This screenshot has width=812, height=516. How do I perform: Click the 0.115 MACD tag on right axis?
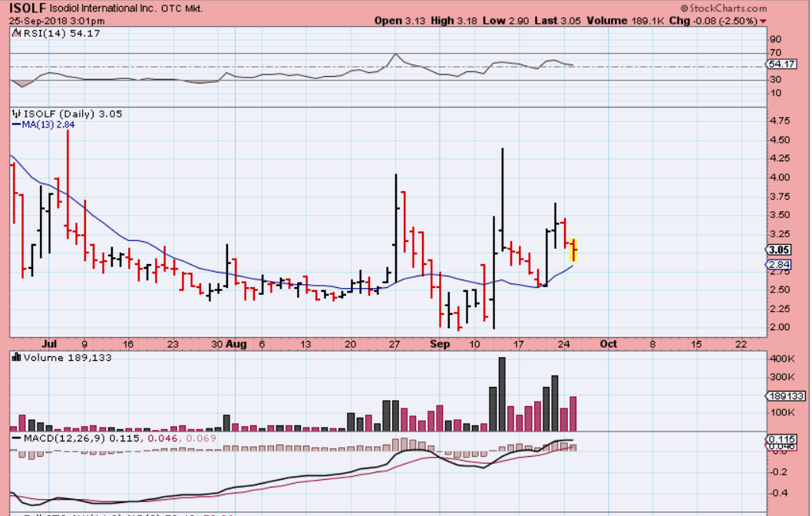[781, 439]
